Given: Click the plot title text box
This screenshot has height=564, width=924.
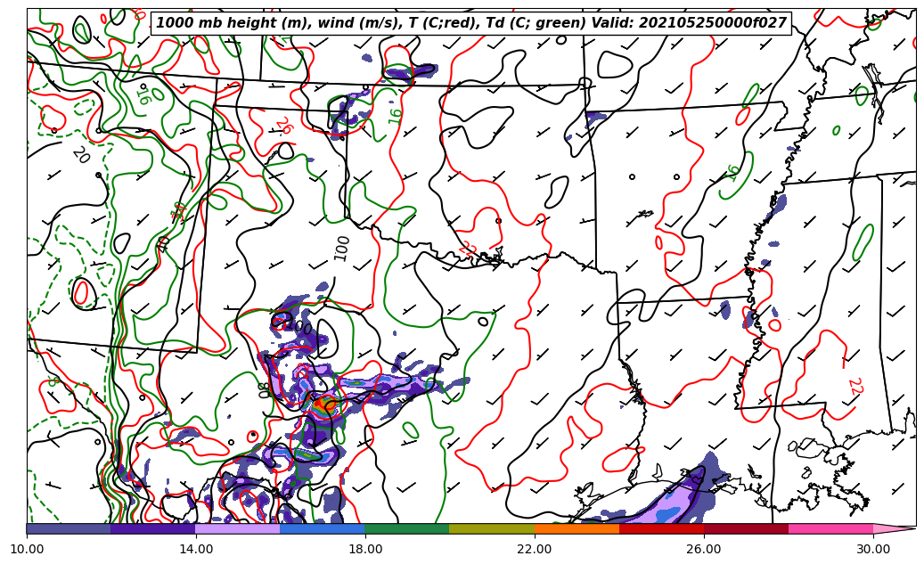Looking at the screenshot, I should click(x=471, y=23).
